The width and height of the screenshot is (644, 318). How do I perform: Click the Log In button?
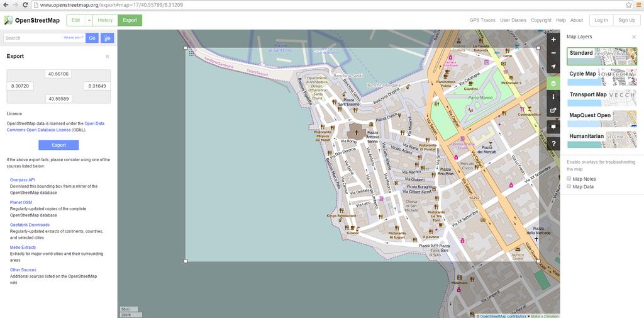pos(601,20)
